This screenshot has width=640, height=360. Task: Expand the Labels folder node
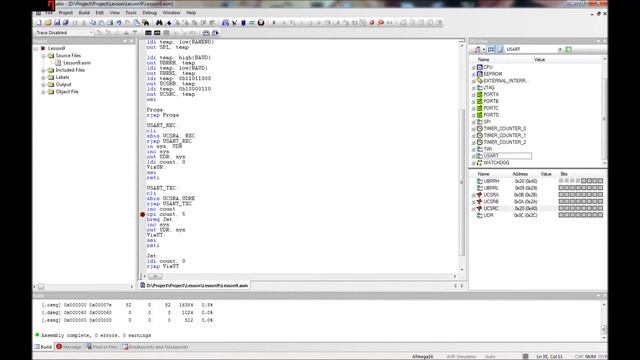pyautogui.click(x=43, y=77)
